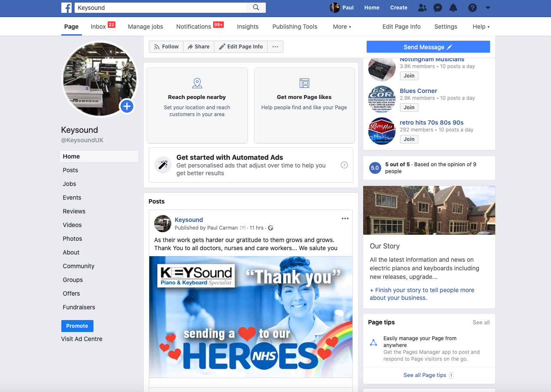Image resolution: width=551 pixels, height=392 pixels.
Task: Click the globe public audience icon on post
Action: [x=271, y=228]
